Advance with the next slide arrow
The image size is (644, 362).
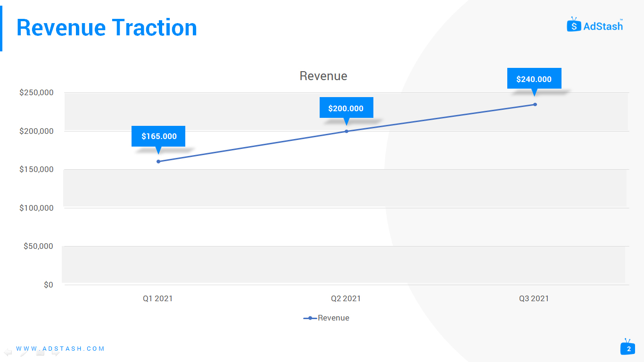(56, 352)
